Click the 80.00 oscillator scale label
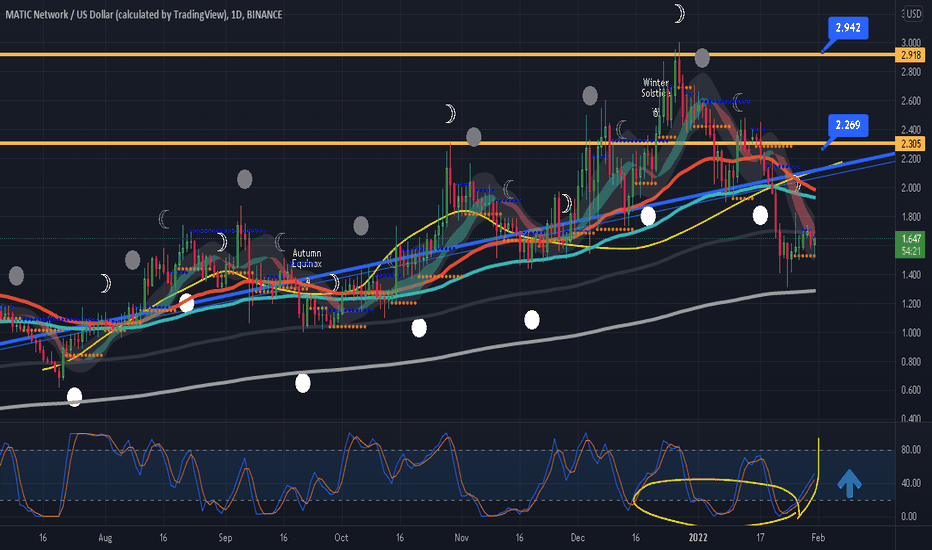932x550 pixels. (911, 450)
